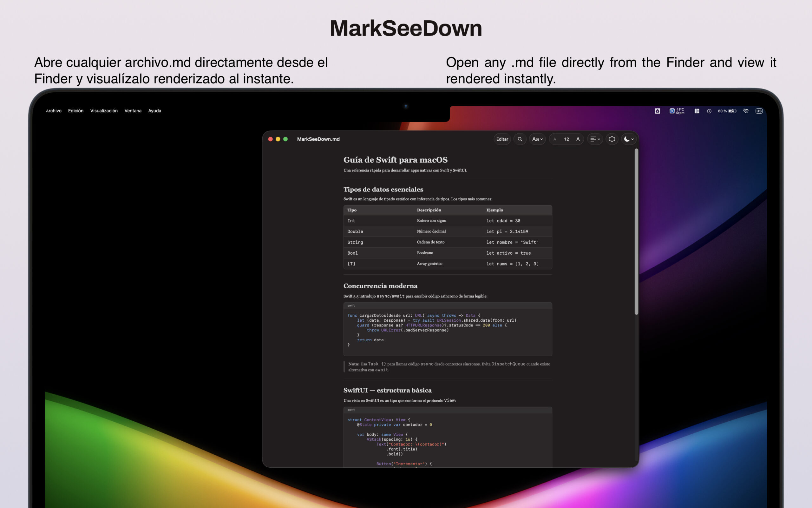
Task: Click the example 'let nombre = "Swift"'
Action: tap(512, 242)
